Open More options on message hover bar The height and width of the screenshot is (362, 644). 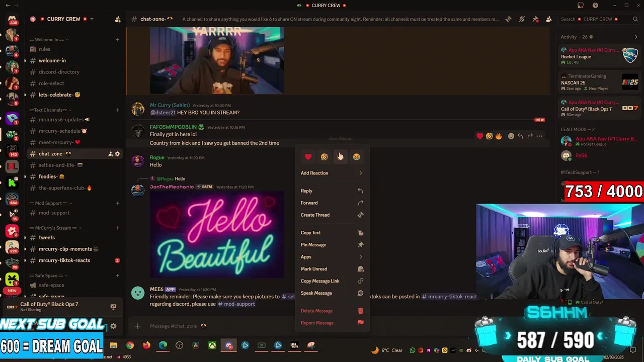click(x=539, y=136)
